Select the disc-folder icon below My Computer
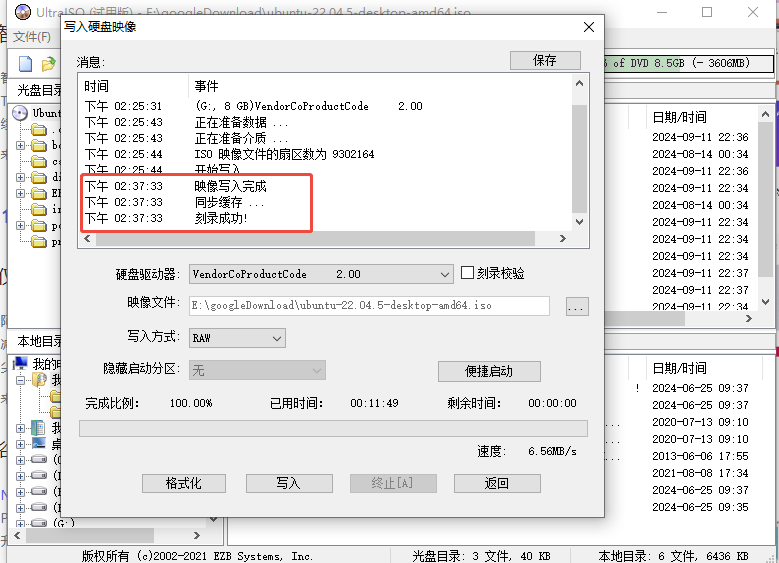The image size is (779, 563). point(39,380)
